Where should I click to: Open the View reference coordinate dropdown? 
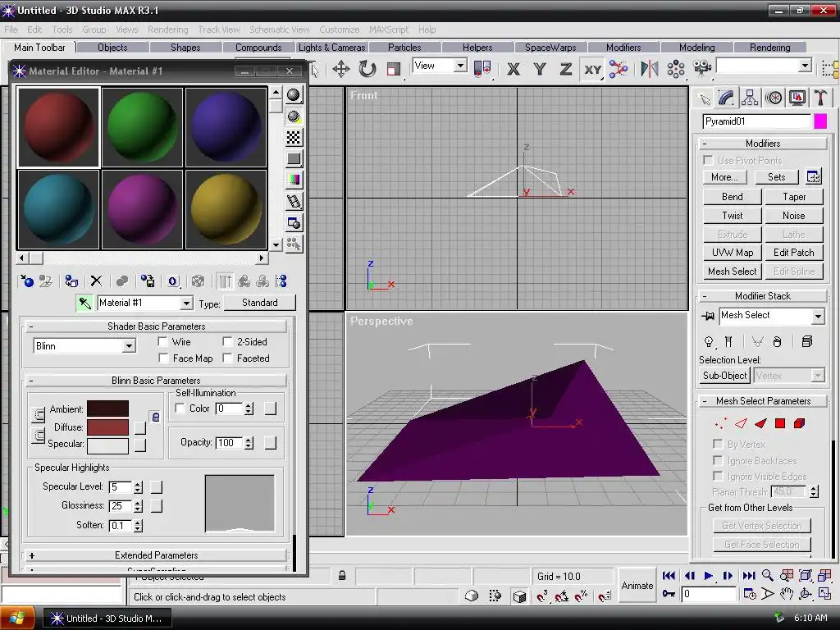coord(460,66)
